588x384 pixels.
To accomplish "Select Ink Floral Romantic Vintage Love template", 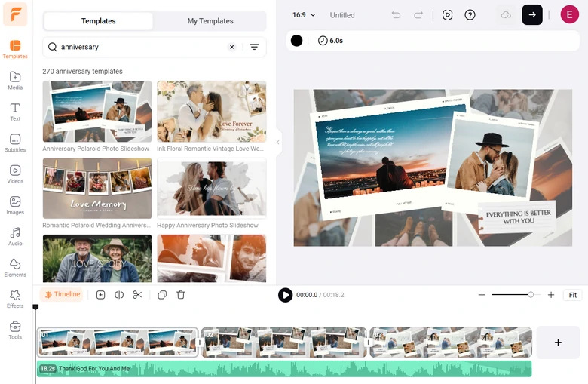I will coord(212,112).
